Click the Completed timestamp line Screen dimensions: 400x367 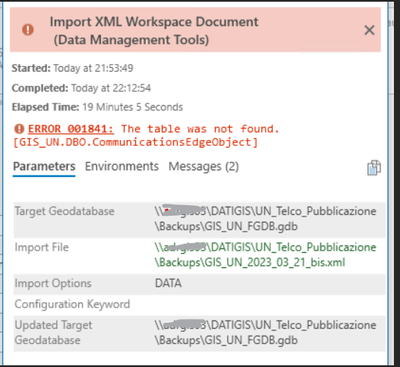click(81, 88)
